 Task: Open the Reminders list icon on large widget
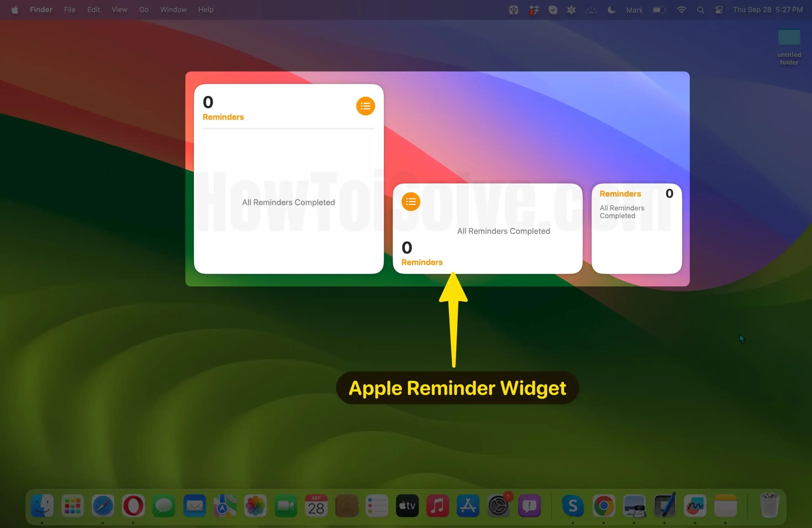click(365, 106)
